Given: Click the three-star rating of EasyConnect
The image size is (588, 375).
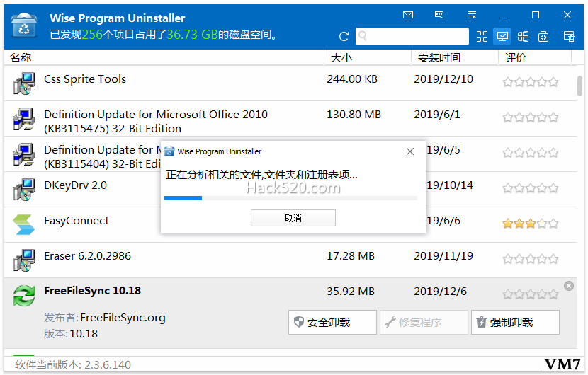Looking at the screenshot, I should (530, 224).
